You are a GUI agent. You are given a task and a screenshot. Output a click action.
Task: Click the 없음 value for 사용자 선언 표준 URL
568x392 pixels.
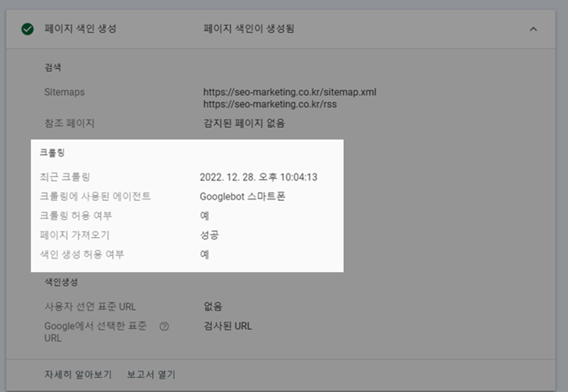click(213, 307)
